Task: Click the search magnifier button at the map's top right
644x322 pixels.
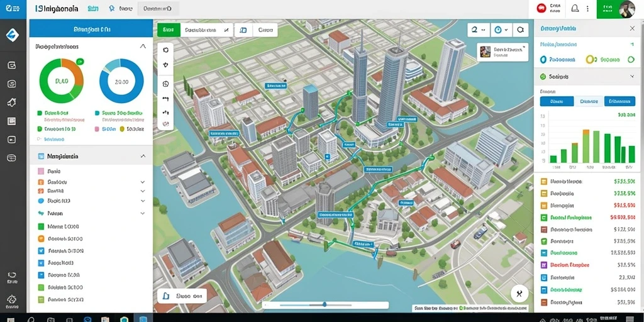Action: pos(520,30)
